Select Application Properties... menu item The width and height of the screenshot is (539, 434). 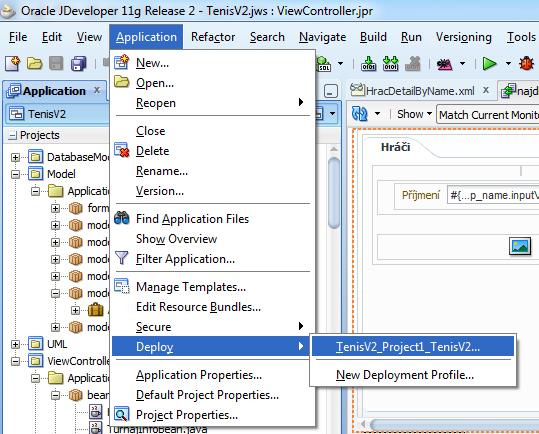[x=212, y=375]
